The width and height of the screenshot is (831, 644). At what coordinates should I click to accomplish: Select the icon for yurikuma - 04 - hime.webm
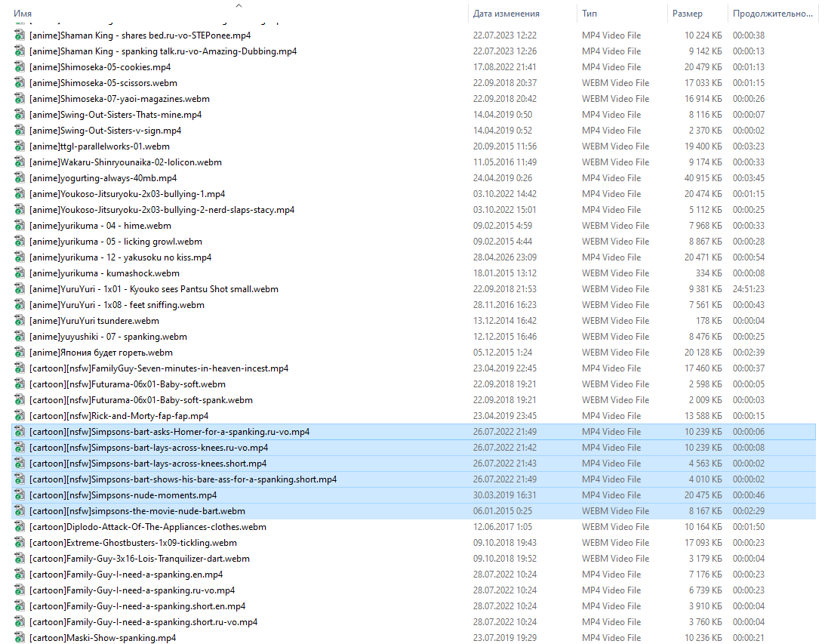[x=20, y=226]
